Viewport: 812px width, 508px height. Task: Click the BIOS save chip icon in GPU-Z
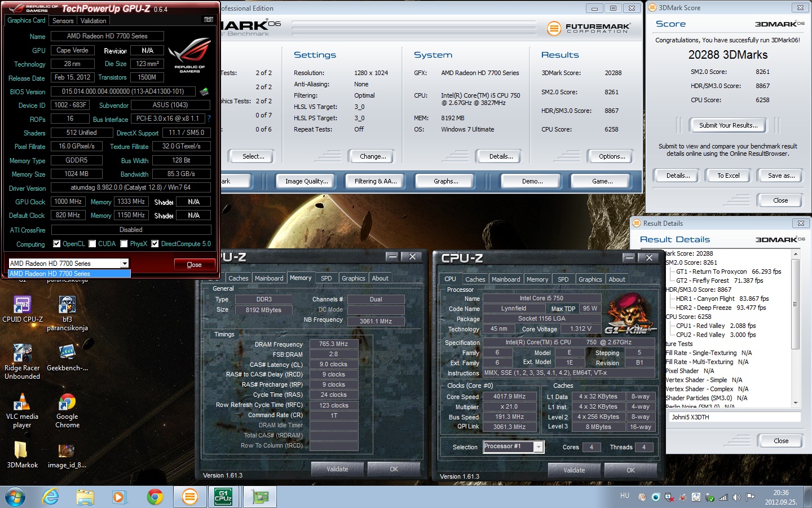click(204, 91)
